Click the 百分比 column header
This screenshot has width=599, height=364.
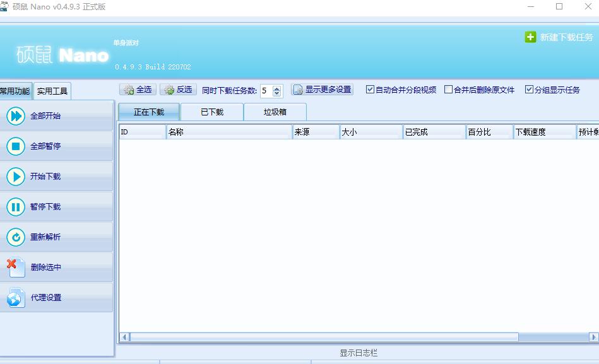[x=489, y=132]
